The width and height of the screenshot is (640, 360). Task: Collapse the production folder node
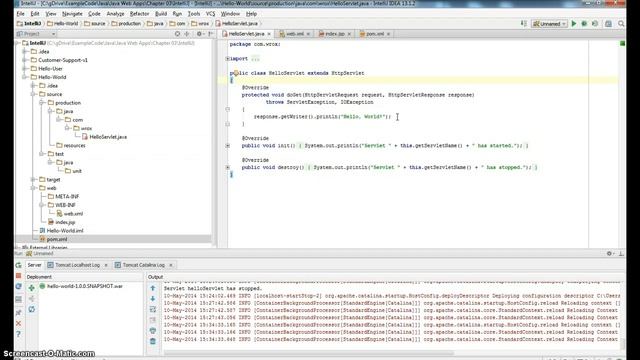42,103
